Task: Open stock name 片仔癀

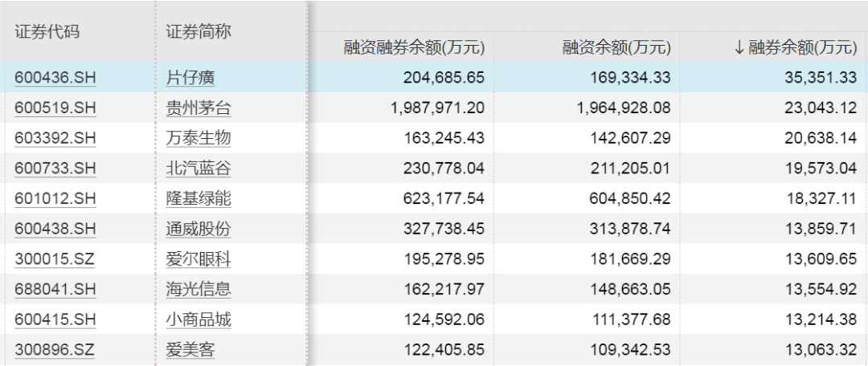Action: pos(190,78)
